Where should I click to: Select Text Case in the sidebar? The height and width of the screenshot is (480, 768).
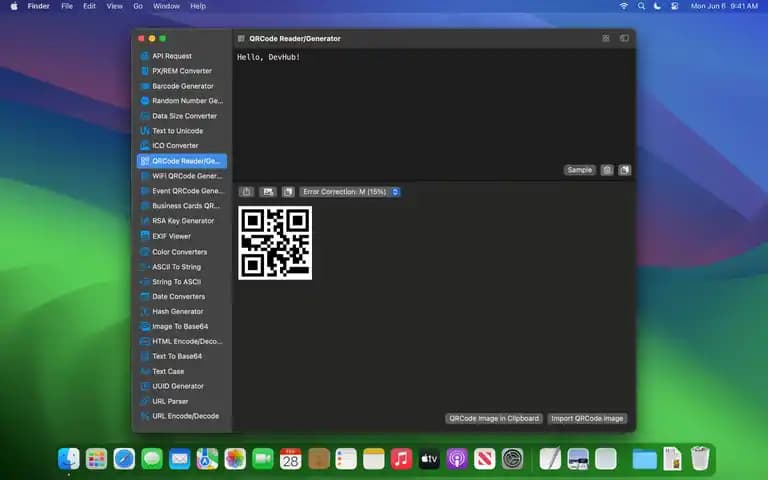(182, 371)
